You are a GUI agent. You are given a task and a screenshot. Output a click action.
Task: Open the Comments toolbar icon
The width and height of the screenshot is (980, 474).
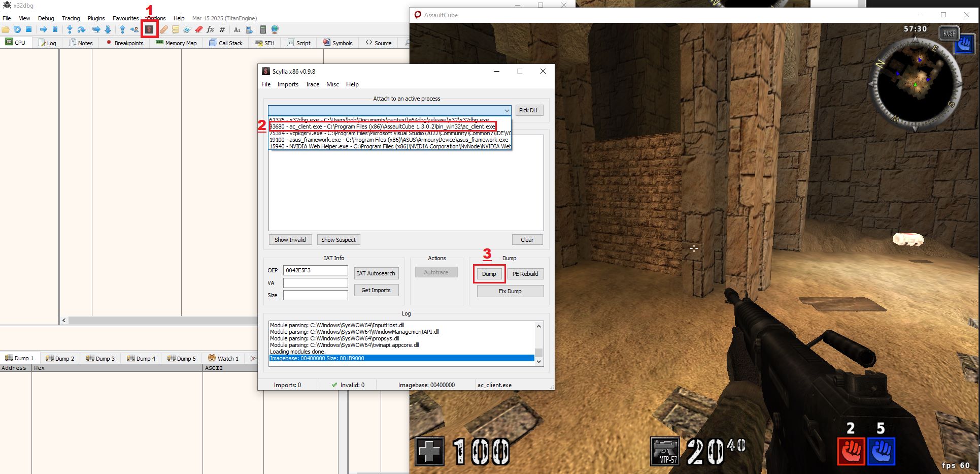tap(176, 29)
